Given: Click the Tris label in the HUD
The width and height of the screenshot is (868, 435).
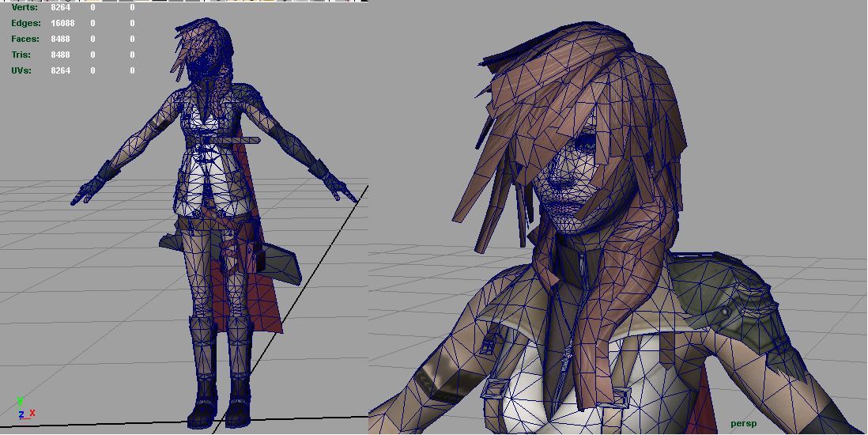Looking at the screenshot, I should (21, 55).
